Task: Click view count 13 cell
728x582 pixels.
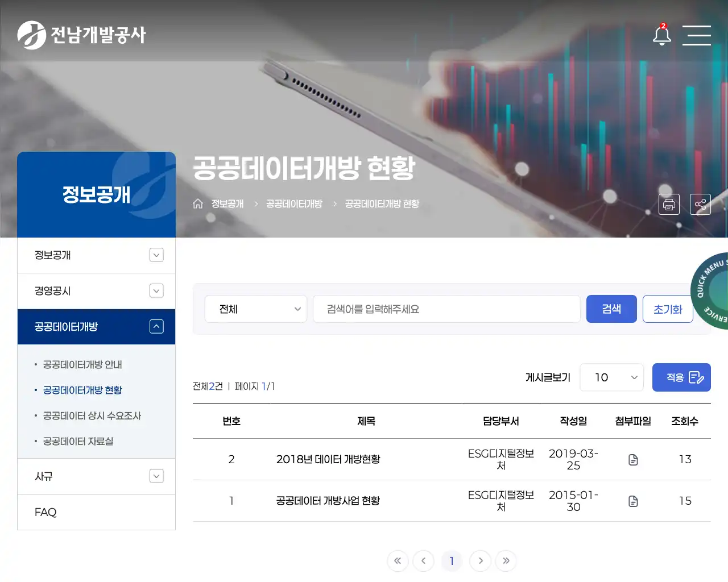Action: tap(685, 459)
